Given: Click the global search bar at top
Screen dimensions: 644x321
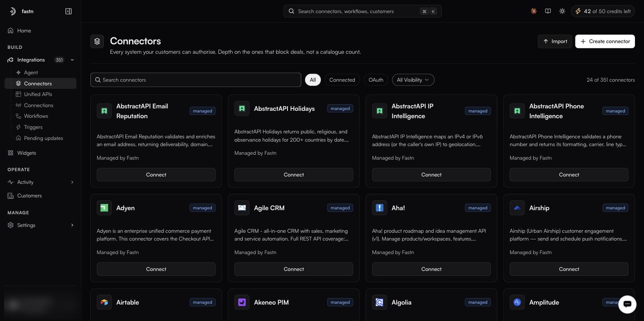Looking at the screenshot, I should coord(363,11).
